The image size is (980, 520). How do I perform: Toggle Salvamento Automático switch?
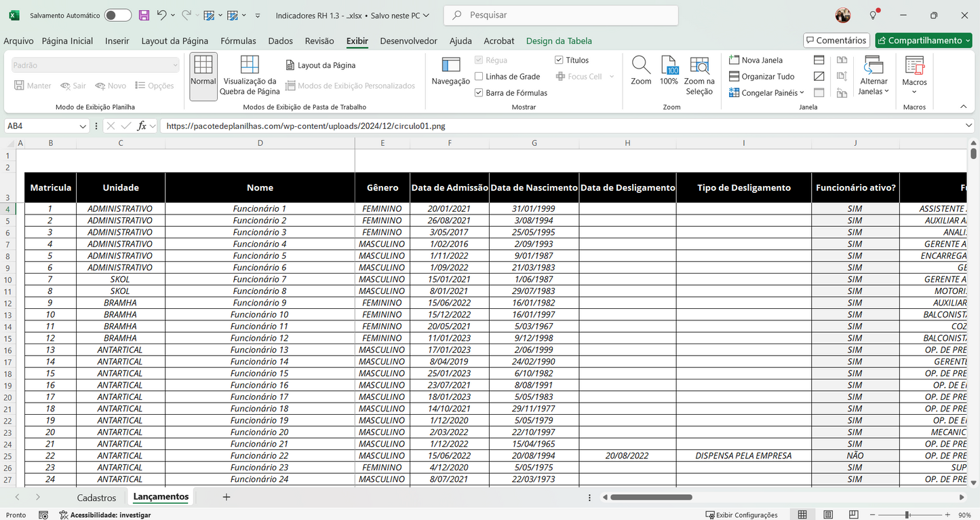[117, 15]
